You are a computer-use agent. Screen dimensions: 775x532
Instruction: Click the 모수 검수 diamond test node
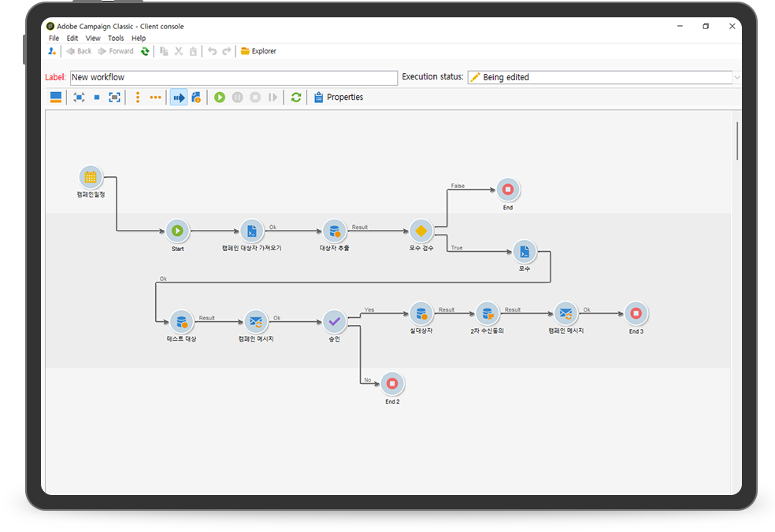coord(421,231)
